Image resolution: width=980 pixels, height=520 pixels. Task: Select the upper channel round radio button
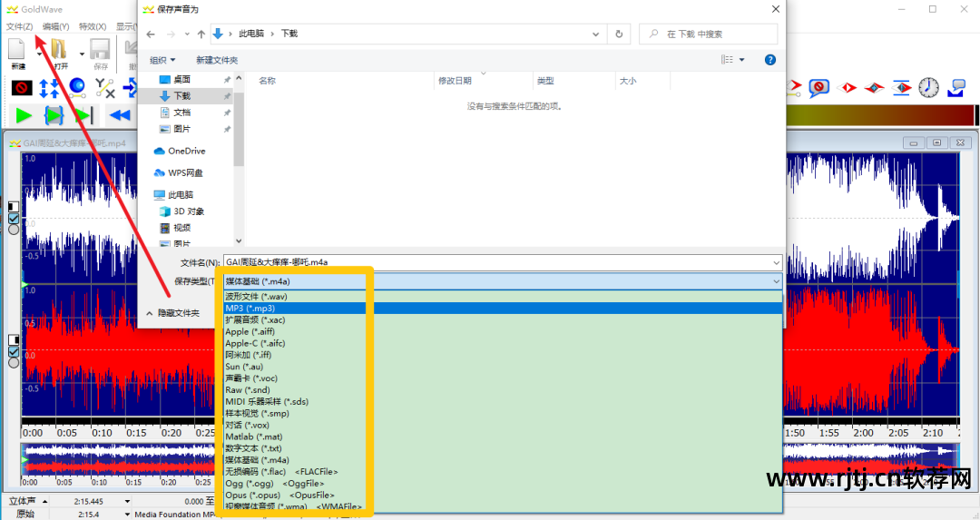[x=14, y=230]
